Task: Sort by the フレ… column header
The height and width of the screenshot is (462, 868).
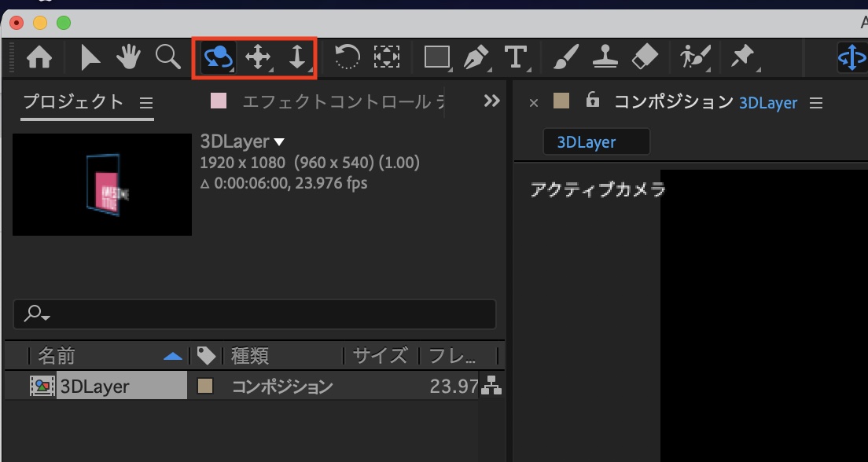Action: pyautogui.click(x=452, y=356)
